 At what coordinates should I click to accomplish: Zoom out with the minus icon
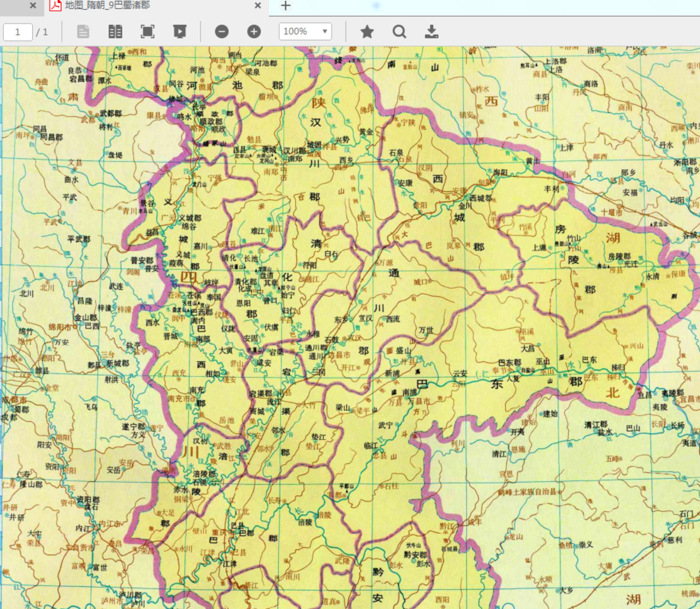pyautogui.click(x=222, y=31)
